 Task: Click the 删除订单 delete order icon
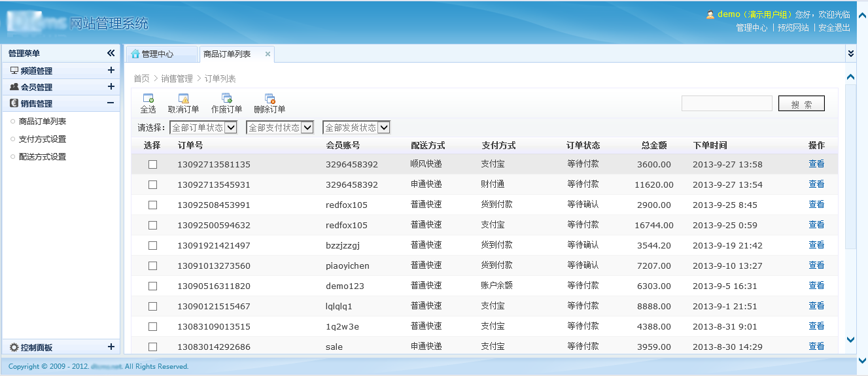pos(270,98)
